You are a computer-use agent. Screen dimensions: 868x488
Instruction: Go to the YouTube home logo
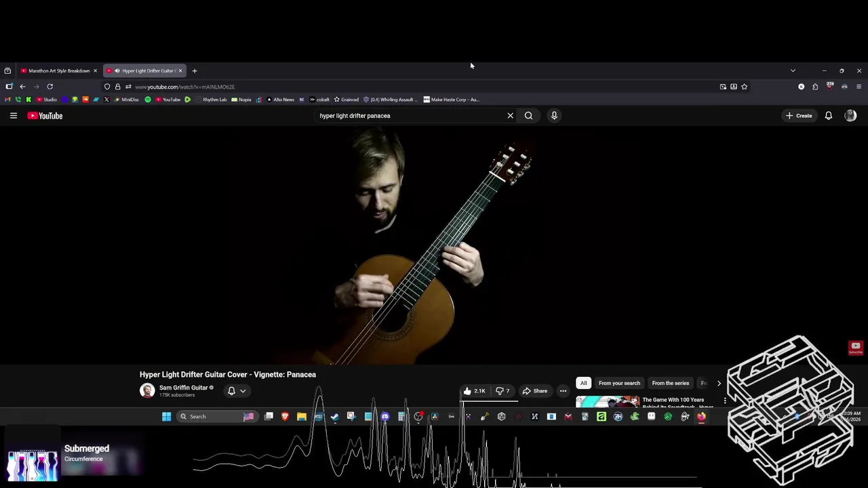coord(45,116)
